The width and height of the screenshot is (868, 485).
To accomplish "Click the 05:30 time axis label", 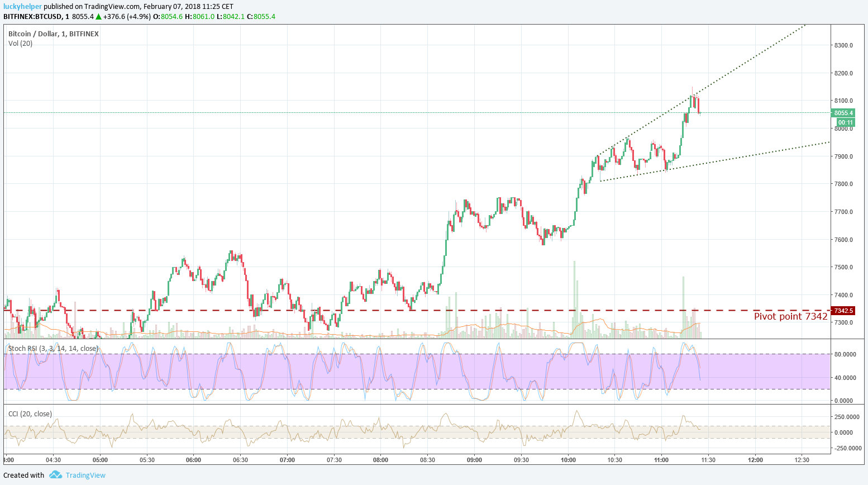I will click(147, 460).
